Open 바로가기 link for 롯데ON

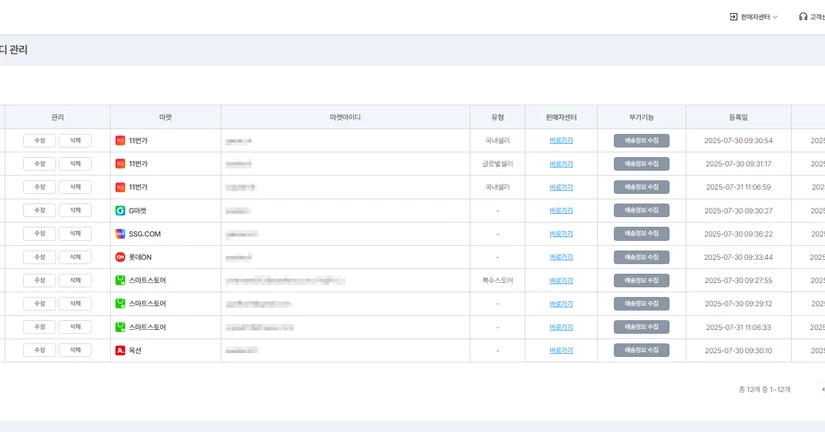[x=561, y=257]
